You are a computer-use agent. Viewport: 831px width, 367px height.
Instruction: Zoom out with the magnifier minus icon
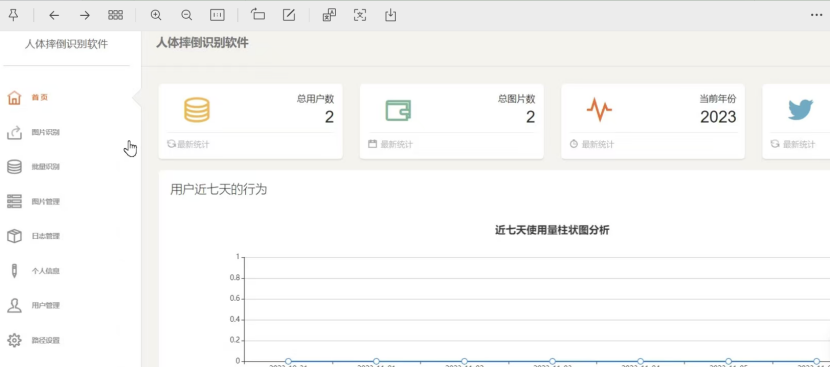(187, 15)
